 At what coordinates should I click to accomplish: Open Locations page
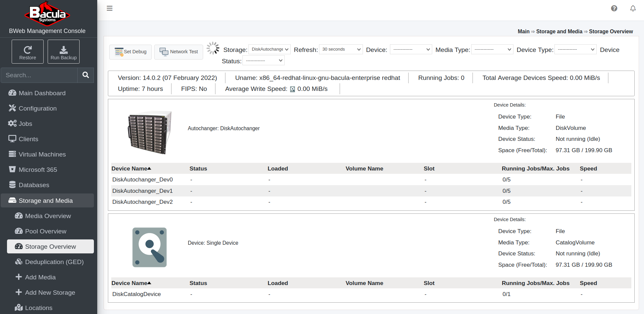[x=50, y=308]
